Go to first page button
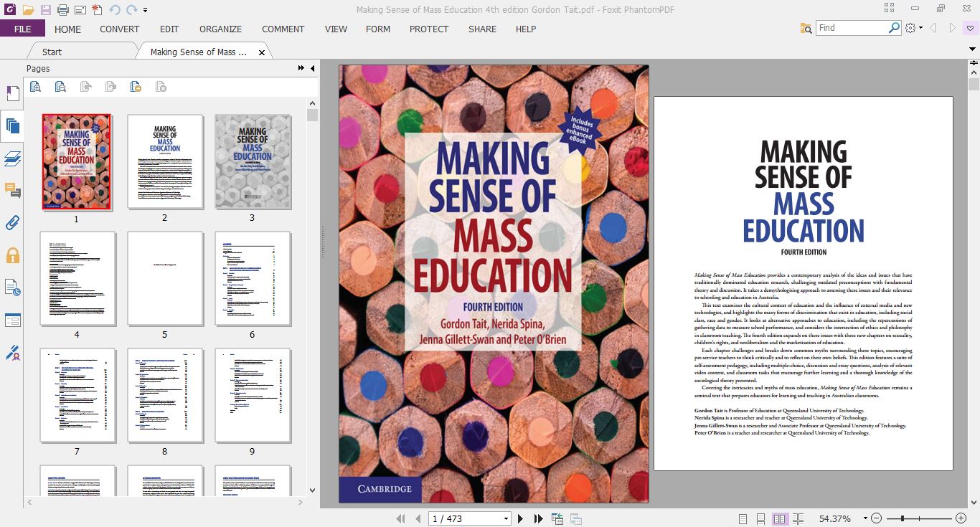The width and height of the screenshot is (980, 527). coord(401,518)
